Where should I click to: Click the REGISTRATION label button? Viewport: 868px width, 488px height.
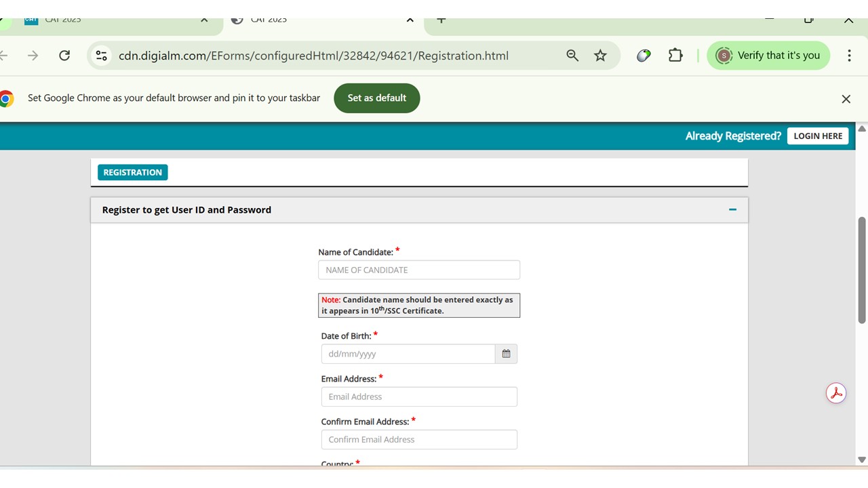132,172
